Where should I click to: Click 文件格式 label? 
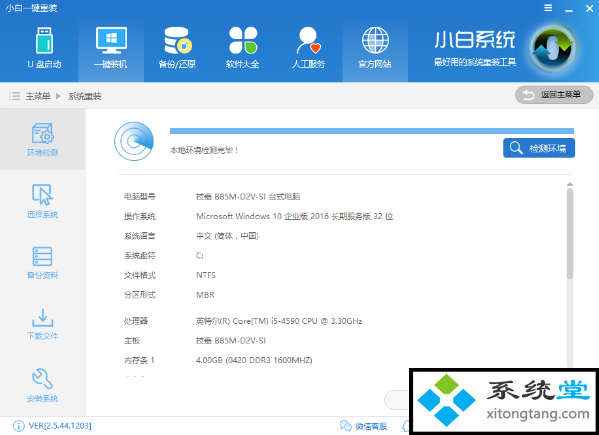pyautogui.click(x=140, y=275)
